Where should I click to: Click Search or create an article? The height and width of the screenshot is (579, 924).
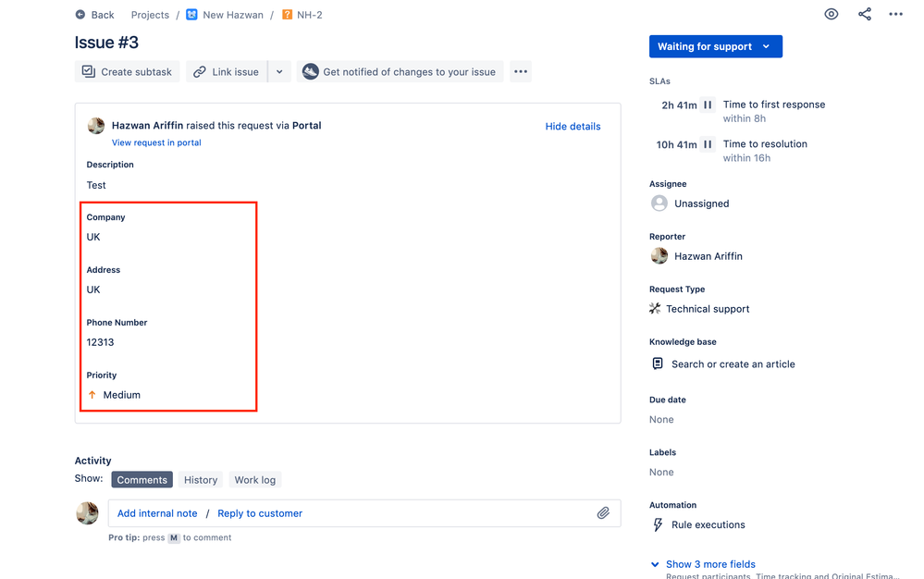[733, 364]
